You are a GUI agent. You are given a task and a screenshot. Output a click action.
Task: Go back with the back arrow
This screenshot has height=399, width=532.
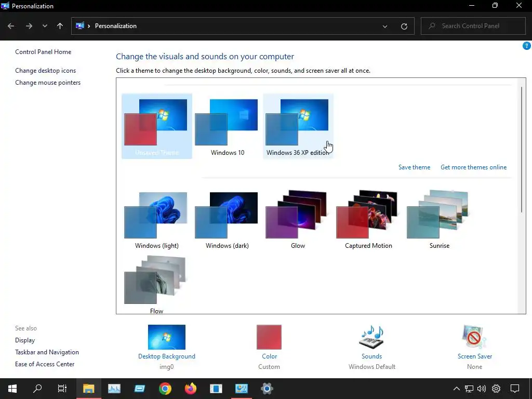[11, 26]
